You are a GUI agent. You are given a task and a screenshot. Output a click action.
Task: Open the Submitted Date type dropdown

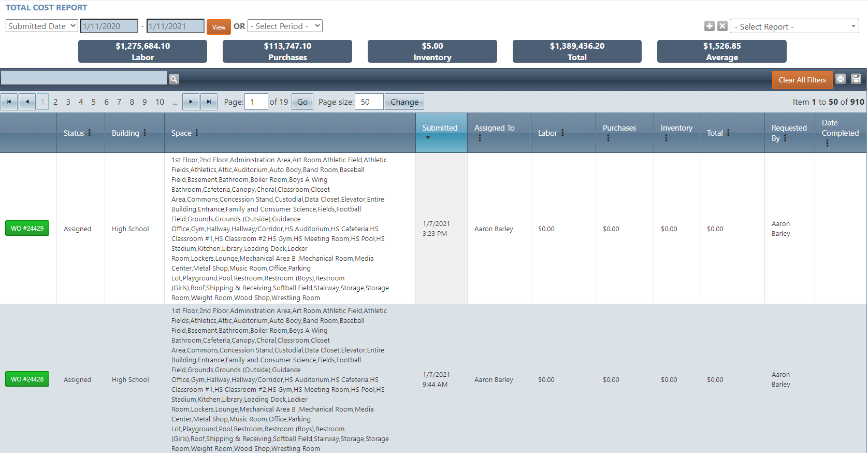coord(42,26)
